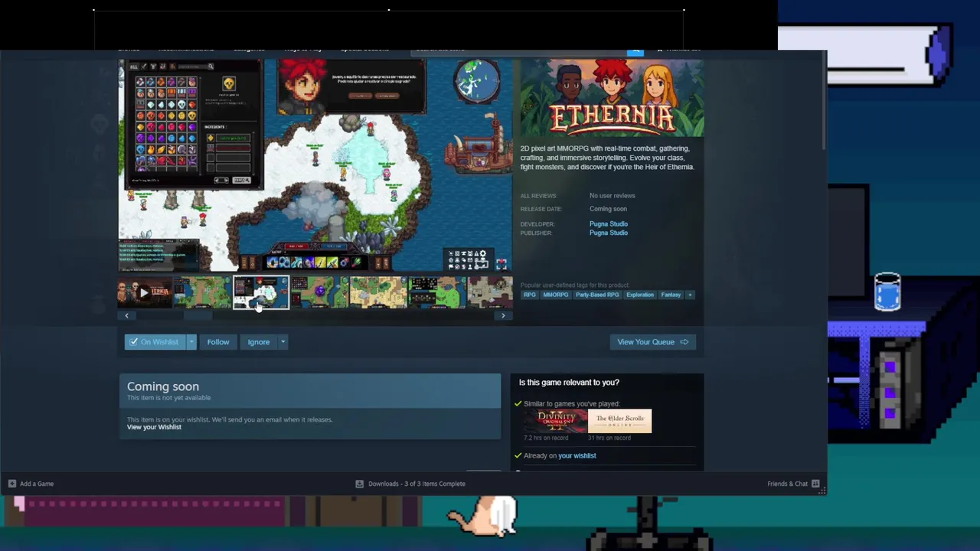This screenshot has width=980, height=551.
Task: Open the Pugna Studio publisher link
Action: point(609,233)
